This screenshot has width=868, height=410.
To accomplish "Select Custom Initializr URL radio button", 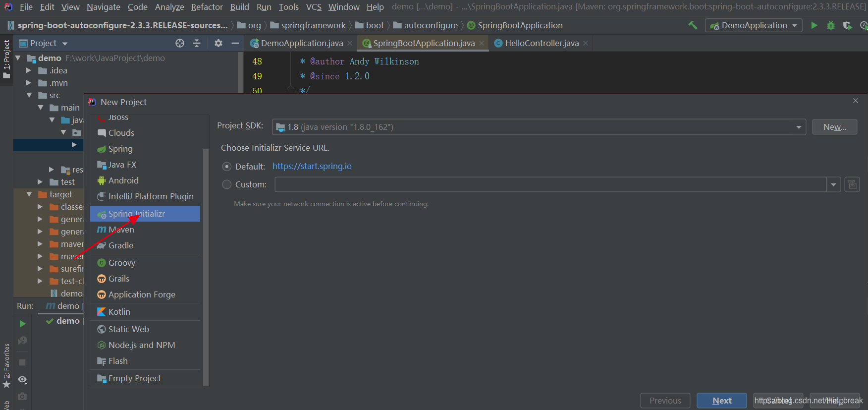I will pos(227,184).
